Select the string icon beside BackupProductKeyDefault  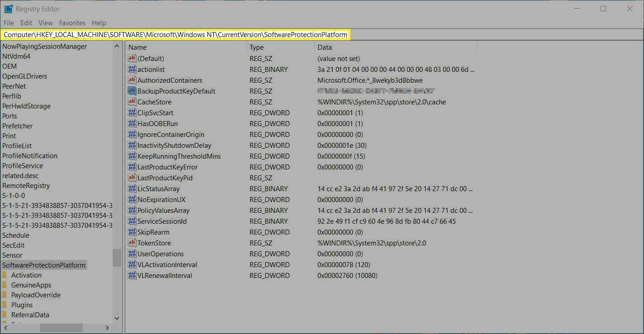click(132, 91)
